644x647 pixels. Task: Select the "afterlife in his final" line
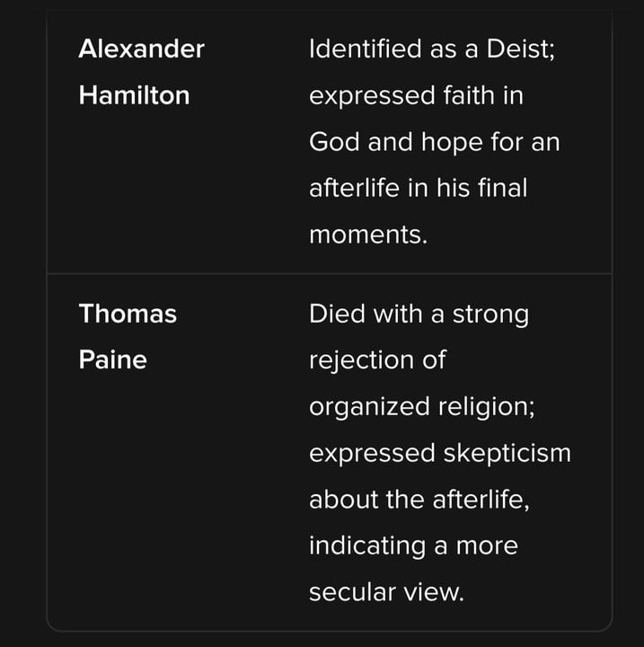pos(418,189)
